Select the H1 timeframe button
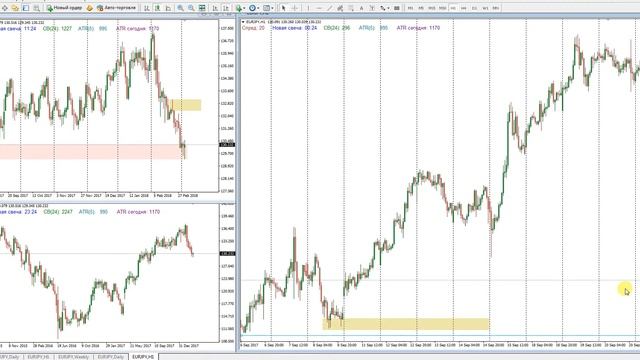Image resolution: width=640 pixels, height=360 pixels. pos(453,8)
